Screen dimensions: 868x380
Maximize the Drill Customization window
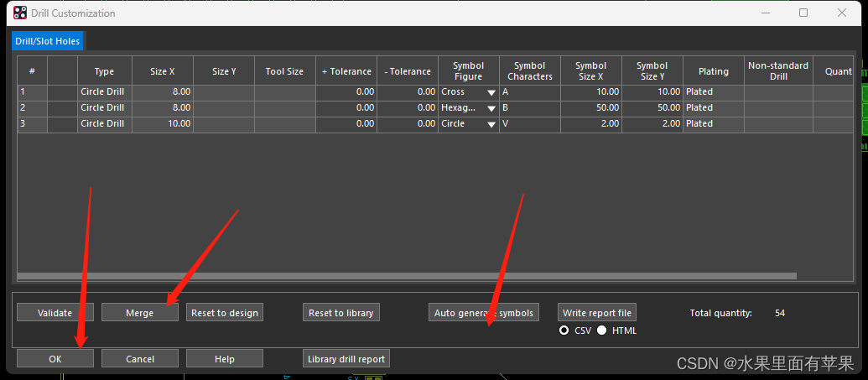pyautogui.click(x=803, y=13)
